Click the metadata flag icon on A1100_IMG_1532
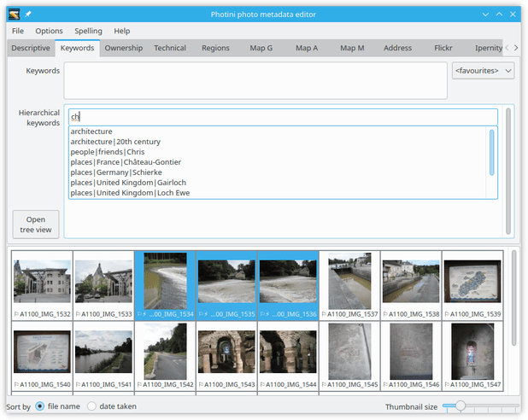 [16, 314]
